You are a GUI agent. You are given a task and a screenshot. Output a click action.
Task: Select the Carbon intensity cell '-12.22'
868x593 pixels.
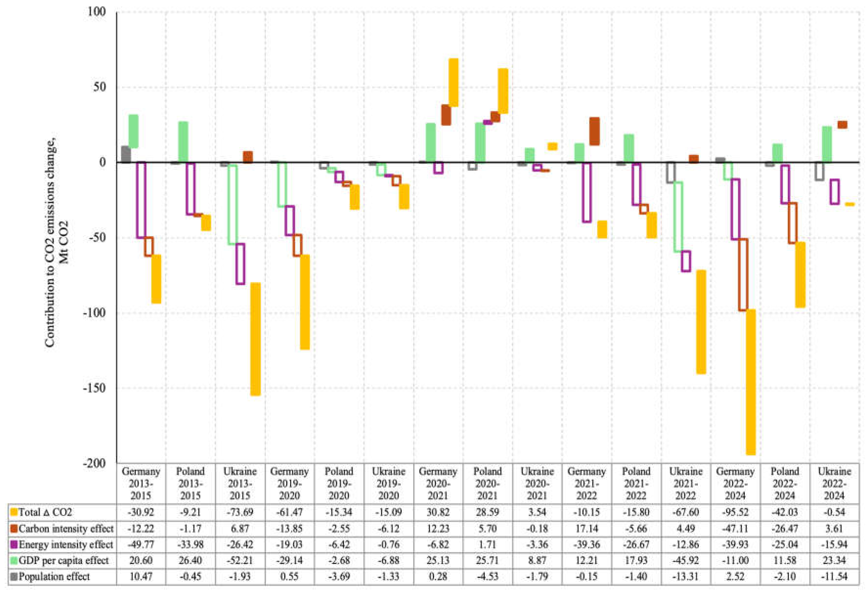(141, 528)
